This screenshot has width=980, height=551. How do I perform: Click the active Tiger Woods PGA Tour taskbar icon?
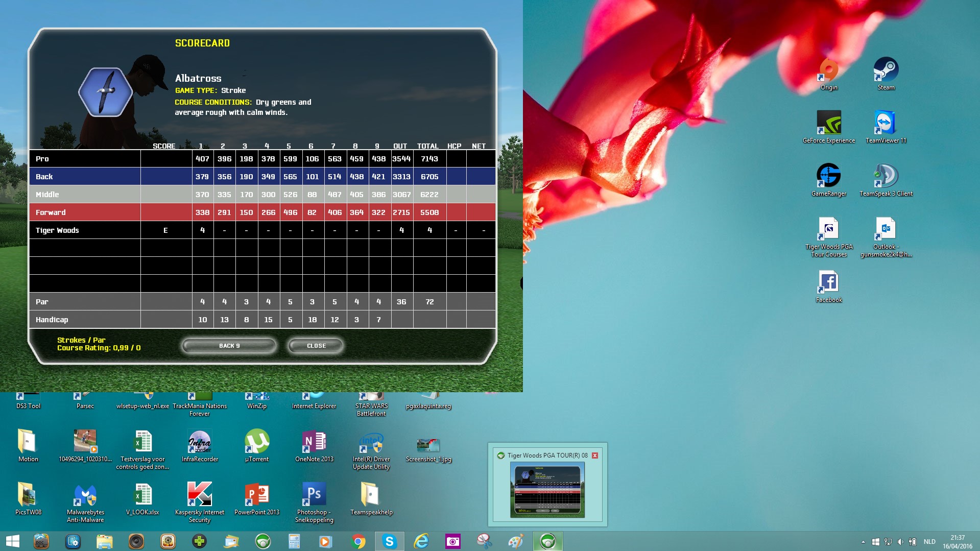pyautogui.click(x=548, y=541)
